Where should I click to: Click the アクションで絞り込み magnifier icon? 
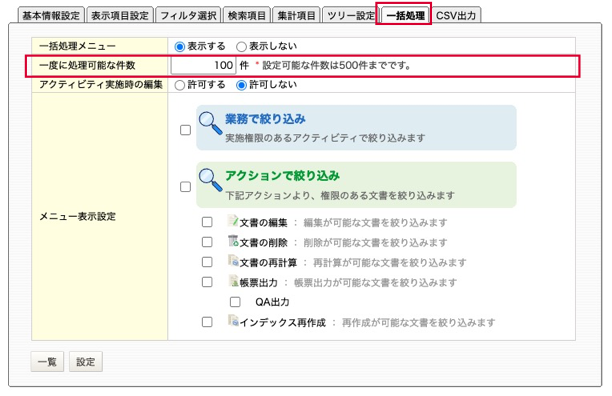[210, 179]
